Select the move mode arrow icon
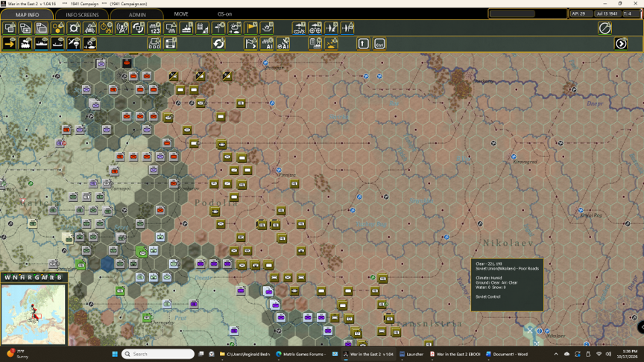The height and width of the screenshot is (362, 644). coord(10,43)
